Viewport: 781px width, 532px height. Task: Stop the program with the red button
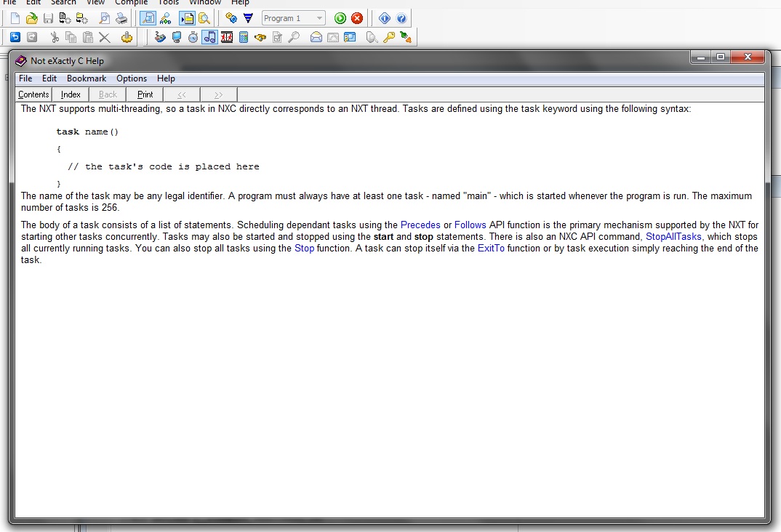click(357, 18)
